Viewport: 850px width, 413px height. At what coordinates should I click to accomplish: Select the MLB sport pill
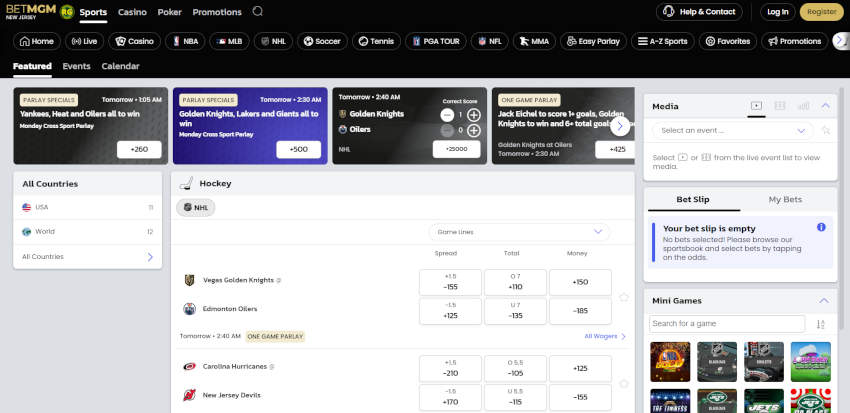pyautogui.click(x=229, y=41)
